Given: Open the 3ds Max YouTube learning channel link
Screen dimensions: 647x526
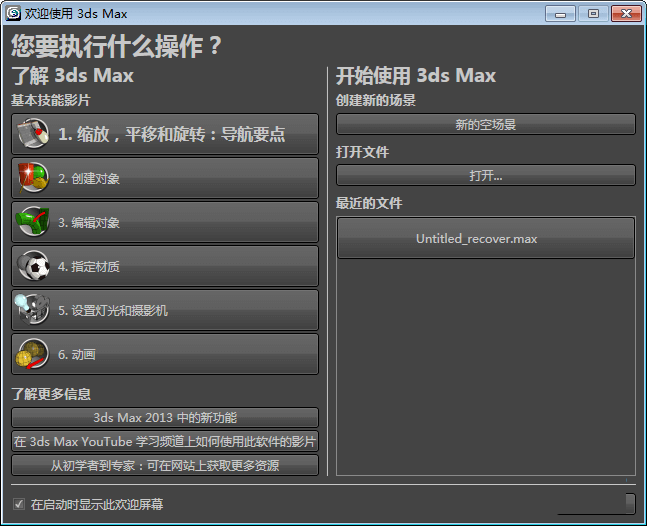Looking at the screenshot, I should 165,441.
